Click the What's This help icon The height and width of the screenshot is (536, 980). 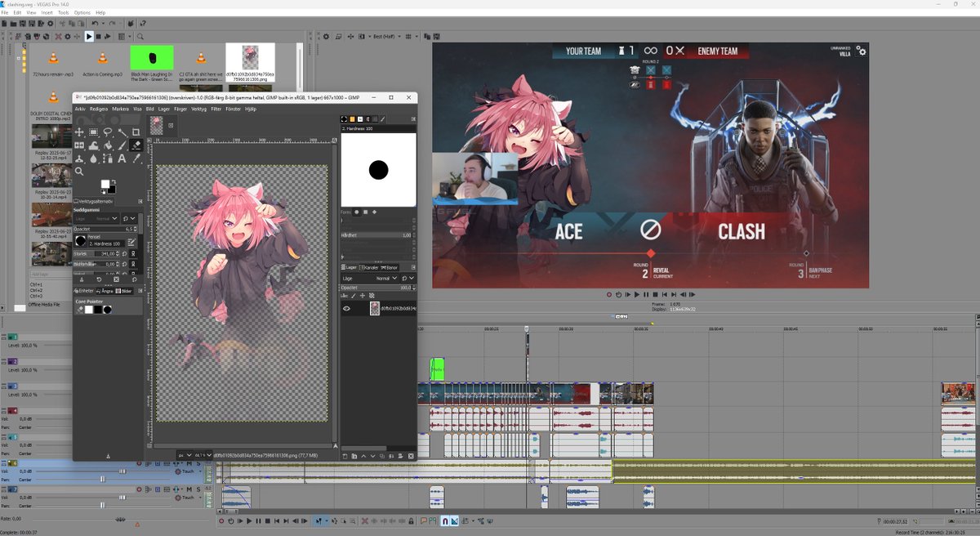coord(142,24)
